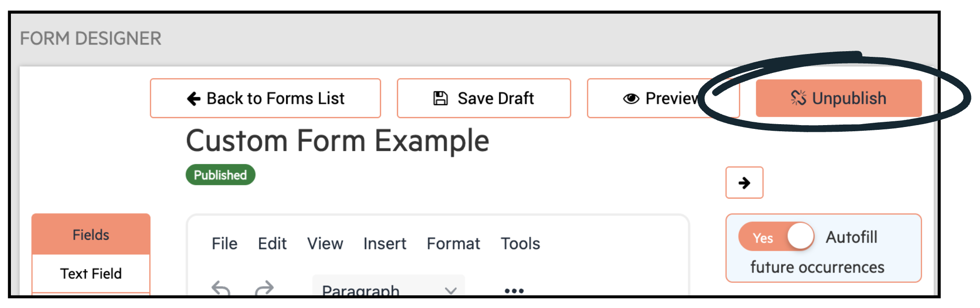Open the Edit menu in editor
The height and width of the screenshot is (308, 980).
272,244
